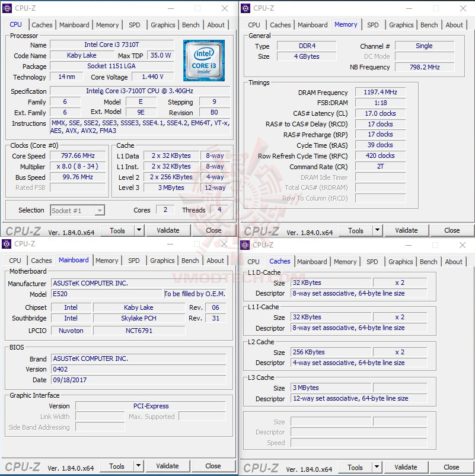Click the motherboard Model field E520
This screenshot has height=476, width=475.
(x=107, y=294)
